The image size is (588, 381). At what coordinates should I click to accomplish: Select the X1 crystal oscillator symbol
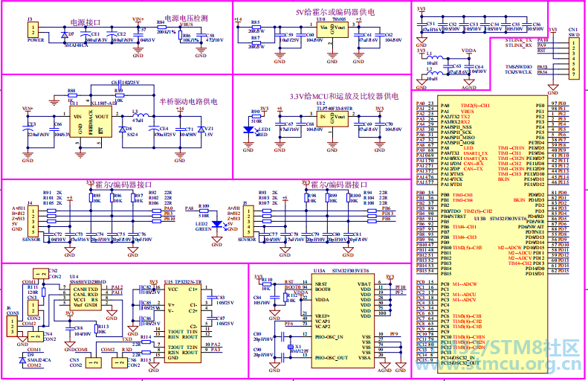[x=289, y=348]
